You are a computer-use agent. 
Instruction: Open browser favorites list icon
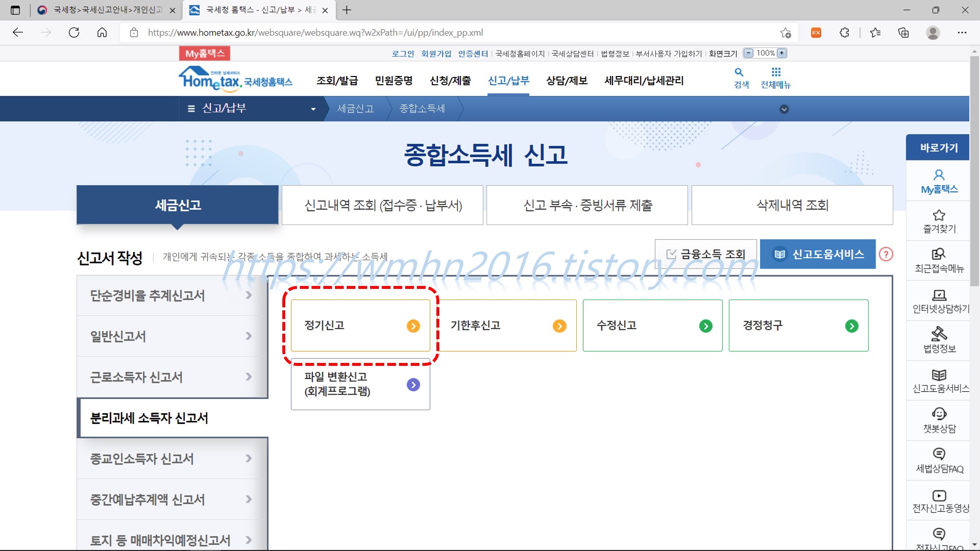[875, 33]
